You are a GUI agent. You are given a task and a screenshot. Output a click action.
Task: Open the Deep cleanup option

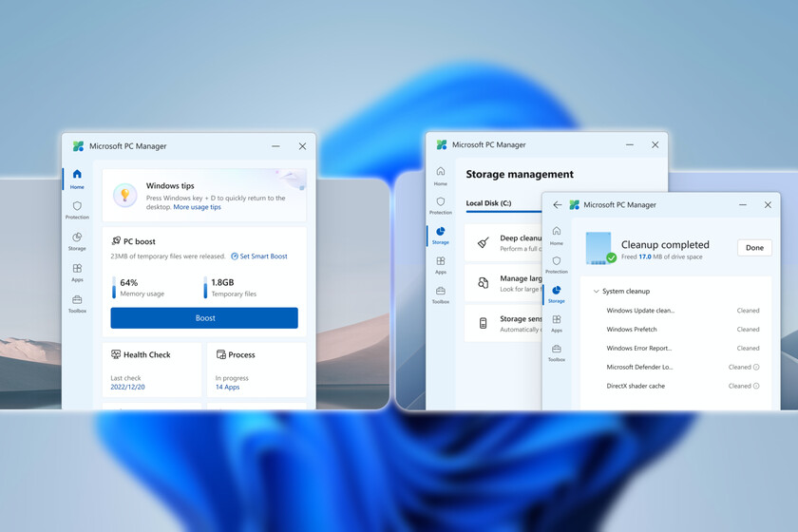[x=502, y=243]
